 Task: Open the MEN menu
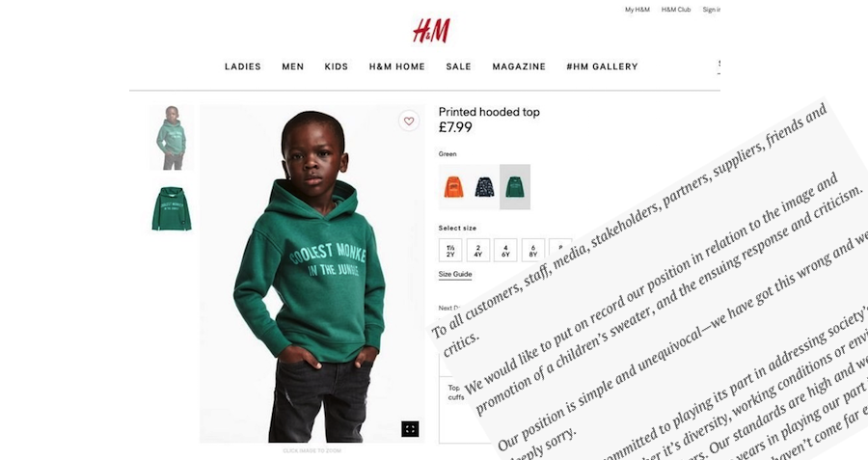293,67
